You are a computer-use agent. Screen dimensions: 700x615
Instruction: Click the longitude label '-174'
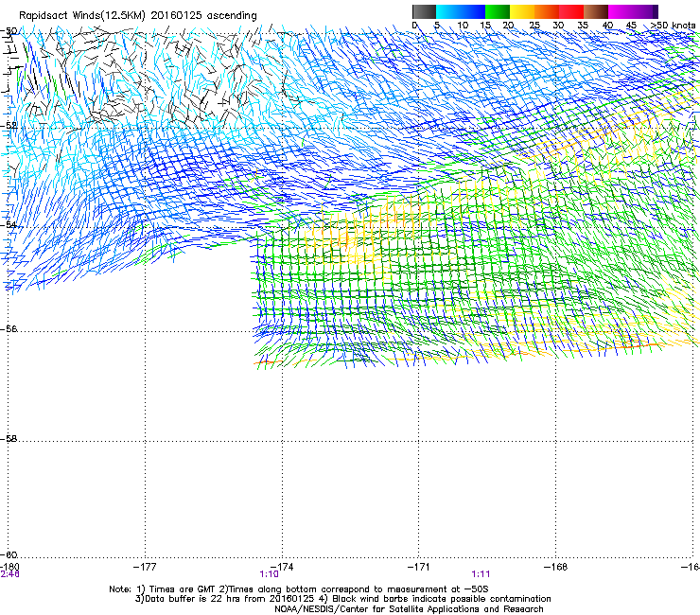[282, 567]
